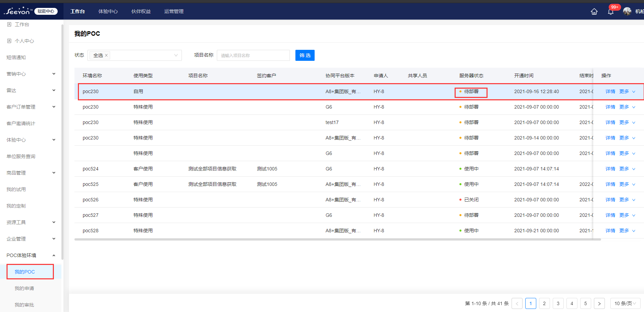Click next page arrow

(599, 303)
